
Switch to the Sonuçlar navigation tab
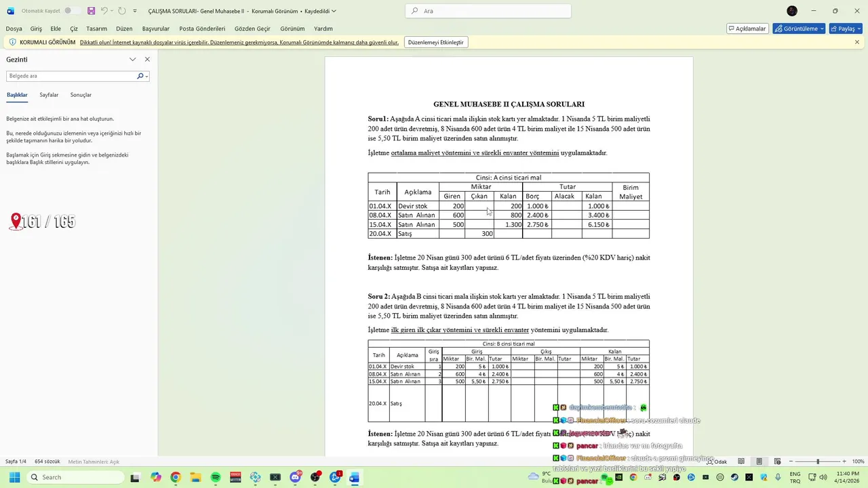[81, 95]
